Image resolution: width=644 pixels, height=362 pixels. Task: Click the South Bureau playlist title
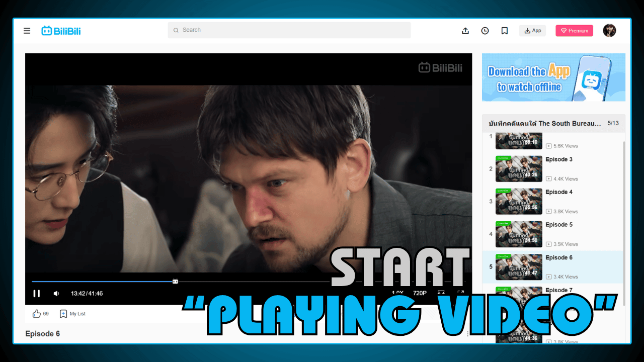click(x=545, y=123)
